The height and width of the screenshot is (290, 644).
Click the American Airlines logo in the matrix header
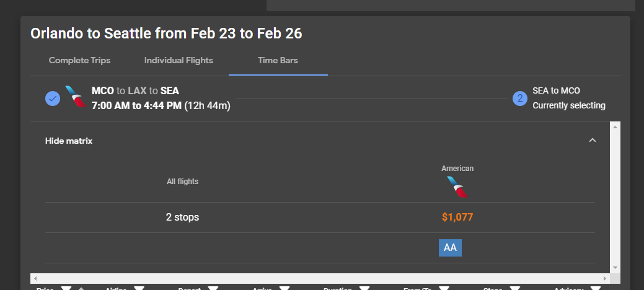pos(457,187)
